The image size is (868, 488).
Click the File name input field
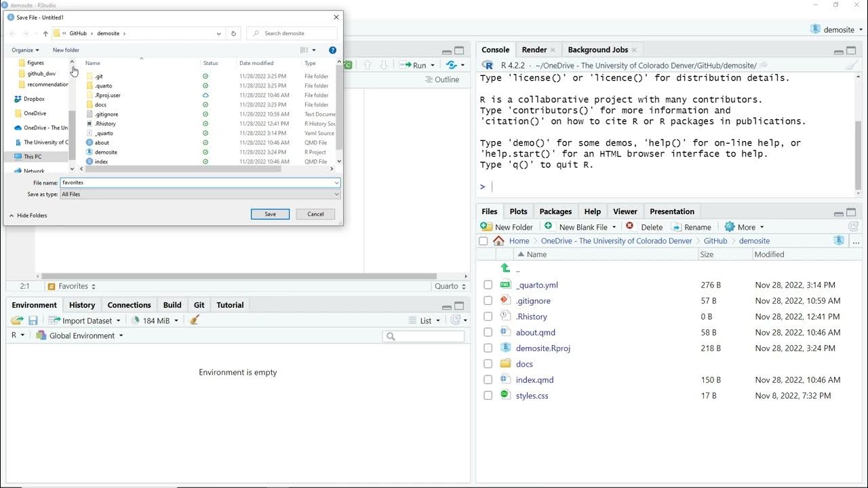click(200, 182)
